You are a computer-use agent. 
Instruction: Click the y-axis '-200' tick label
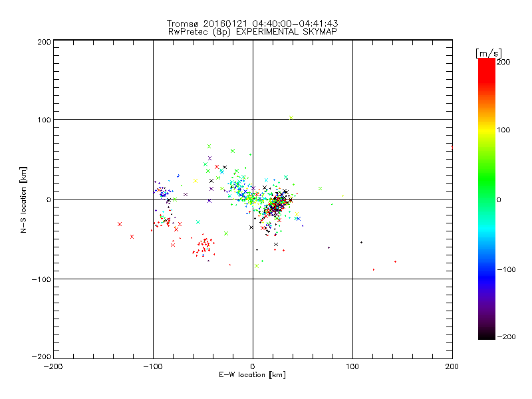(x=41, y=356)
